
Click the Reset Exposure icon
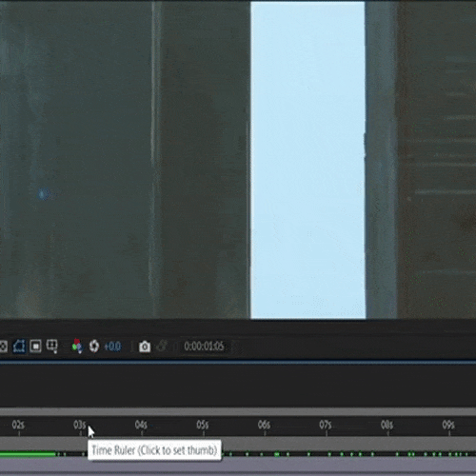(94, 346)
